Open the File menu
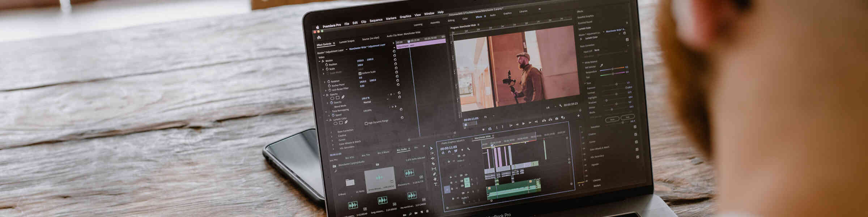Screen dimensions: 868x217 (x=346, y=24)
